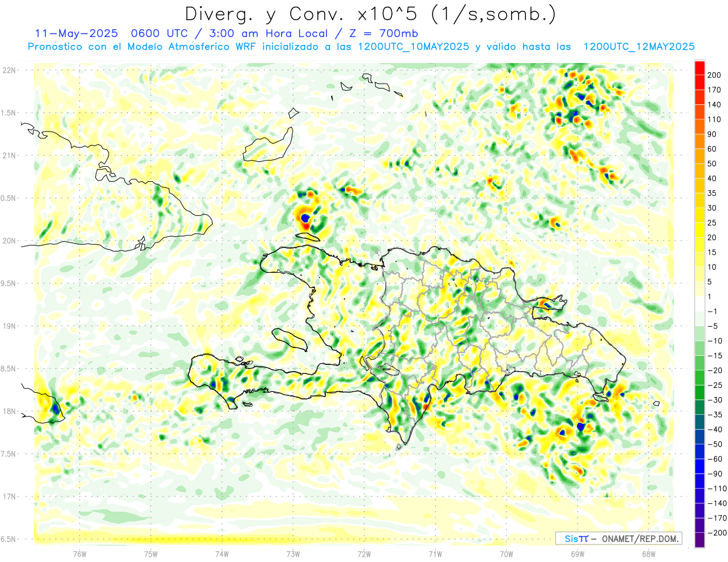
Task: Click the "75W" longitude label
Action: click(x=151, y=554)
